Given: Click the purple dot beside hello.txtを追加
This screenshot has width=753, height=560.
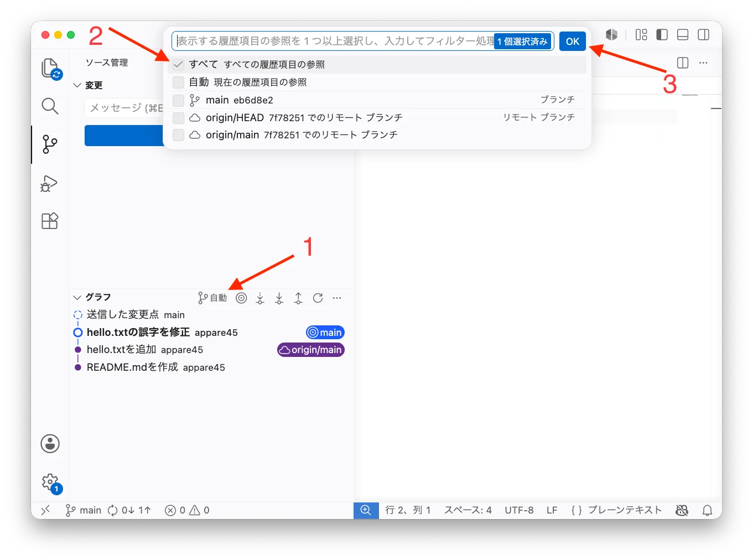Looking at the screenshot, I should point(78,350).
